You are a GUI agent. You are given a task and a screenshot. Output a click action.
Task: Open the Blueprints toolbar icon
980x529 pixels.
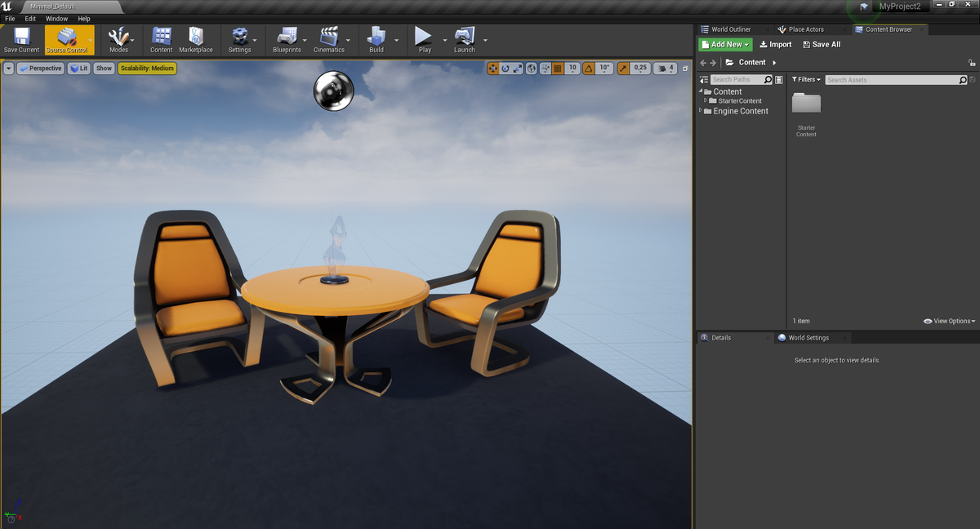tap(287, 40)
